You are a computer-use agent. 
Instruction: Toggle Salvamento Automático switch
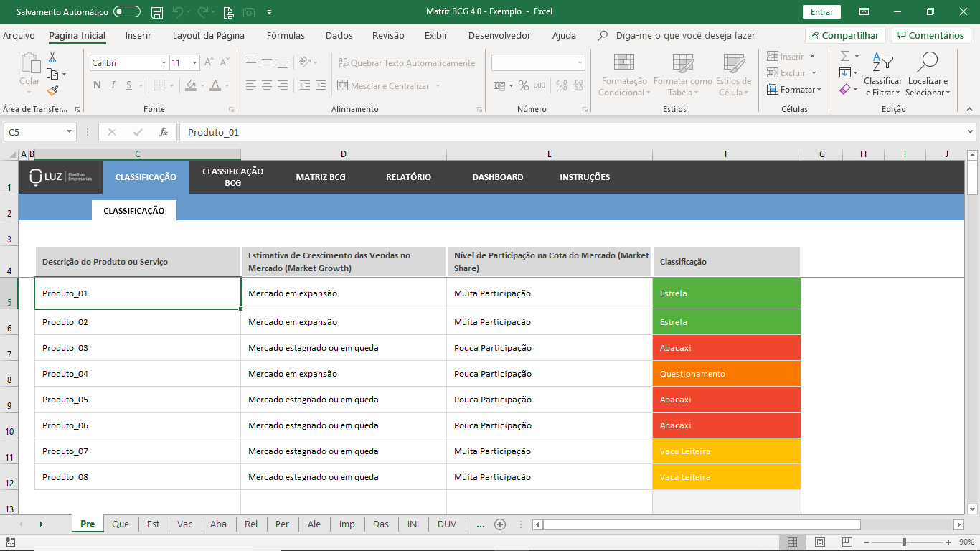(x=127, y=12)
